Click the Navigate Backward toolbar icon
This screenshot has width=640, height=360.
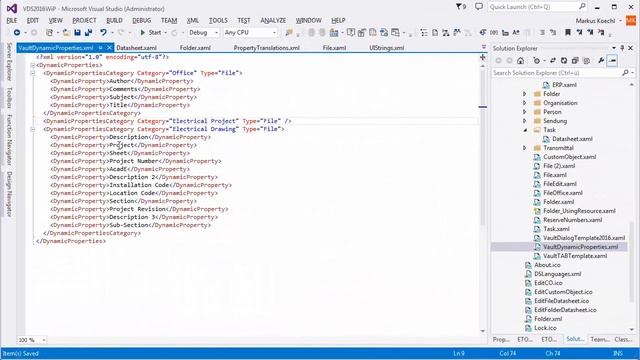[17, 32]
